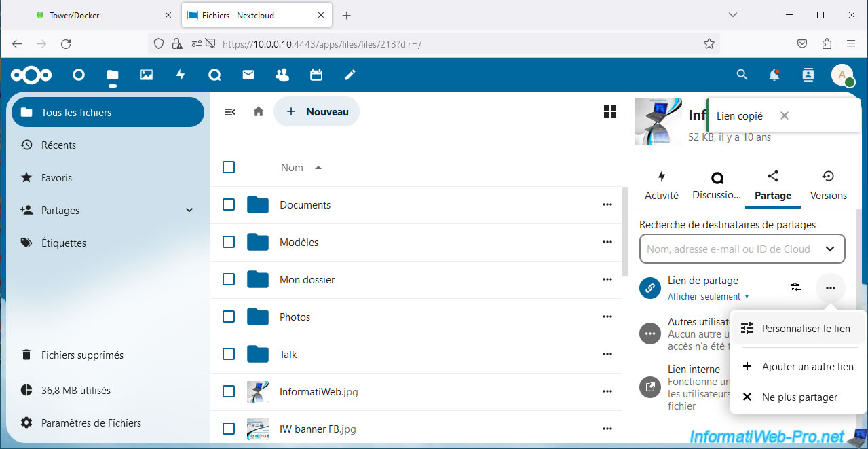Open the share recipients search dropdown arrow

829,249
